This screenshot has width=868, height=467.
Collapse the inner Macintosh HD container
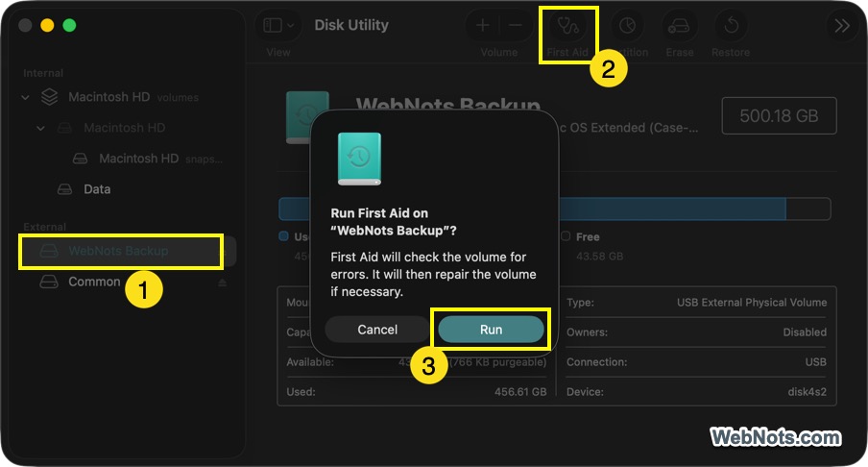pyautogui.click(x=40, y=128)
